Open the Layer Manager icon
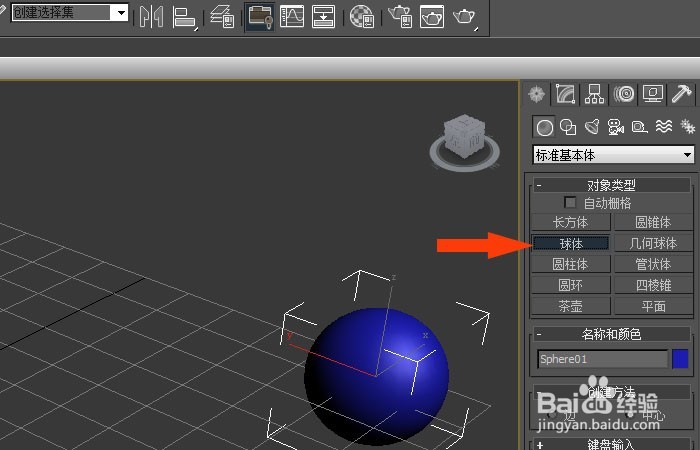 pos(222,17)
